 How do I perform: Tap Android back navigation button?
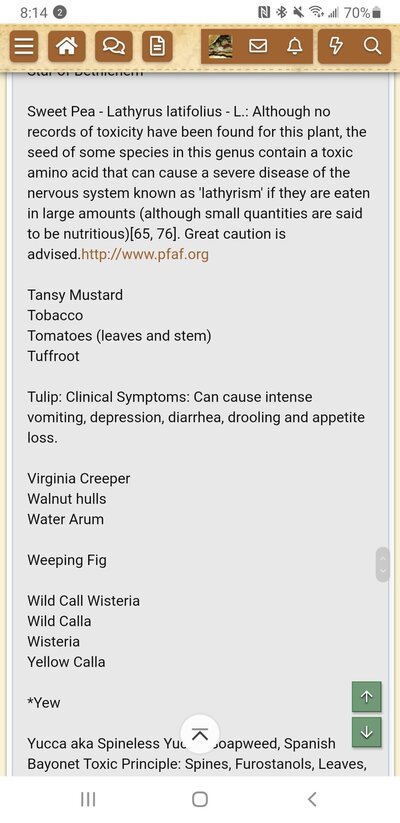pyautogui.click(x=312, y=799)
